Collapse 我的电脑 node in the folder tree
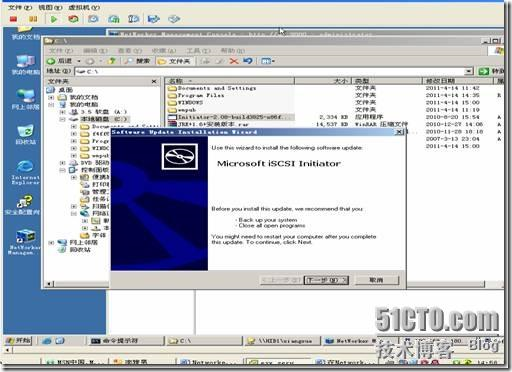512x372 pixels. pyautogui.click(x=51, y=105)
